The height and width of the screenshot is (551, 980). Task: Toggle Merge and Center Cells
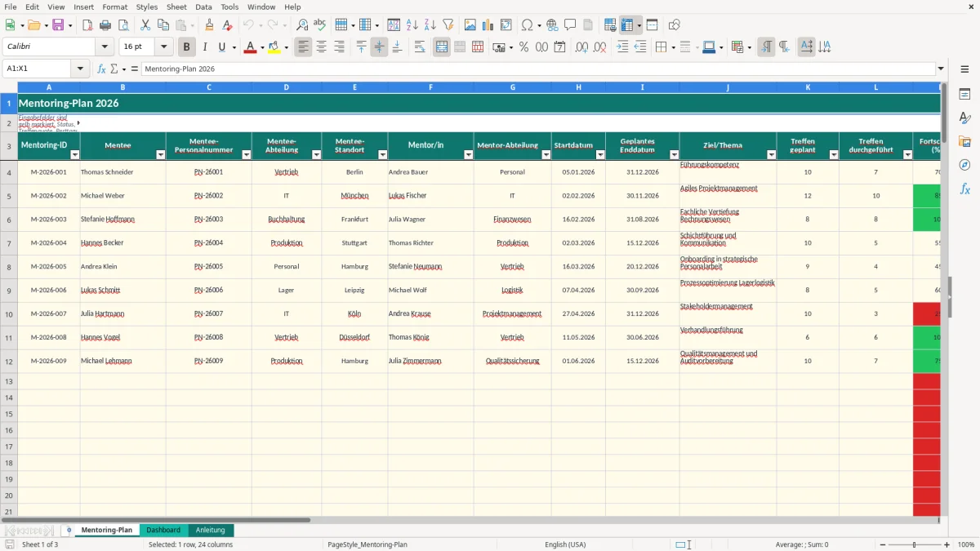pos(442,47)
